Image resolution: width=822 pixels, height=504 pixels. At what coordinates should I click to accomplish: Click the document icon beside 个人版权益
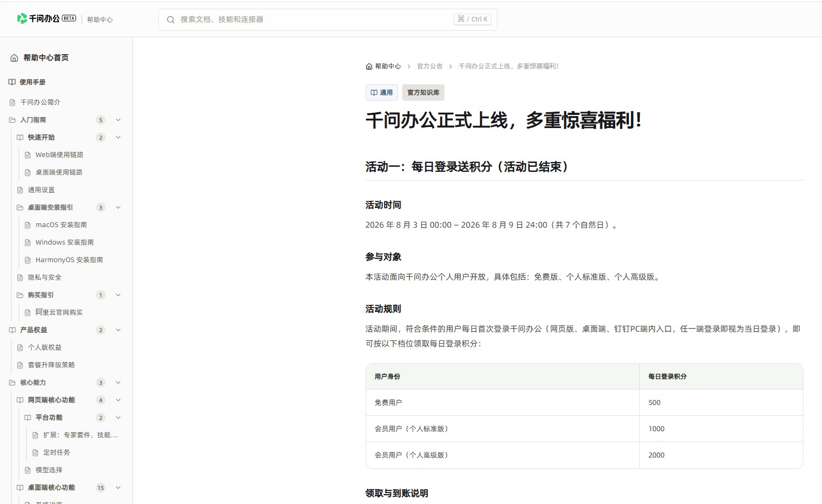pos(20,347)
